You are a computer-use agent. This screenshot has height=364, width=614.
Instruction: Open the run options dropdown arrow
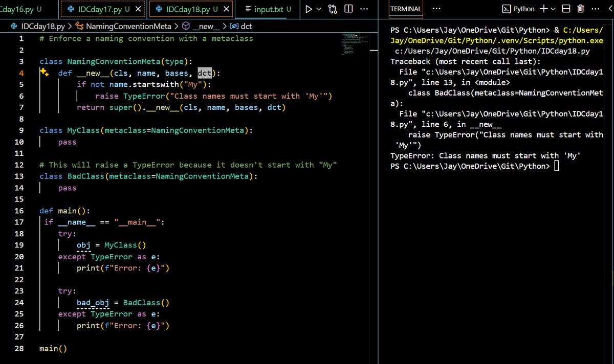point(319,9)
